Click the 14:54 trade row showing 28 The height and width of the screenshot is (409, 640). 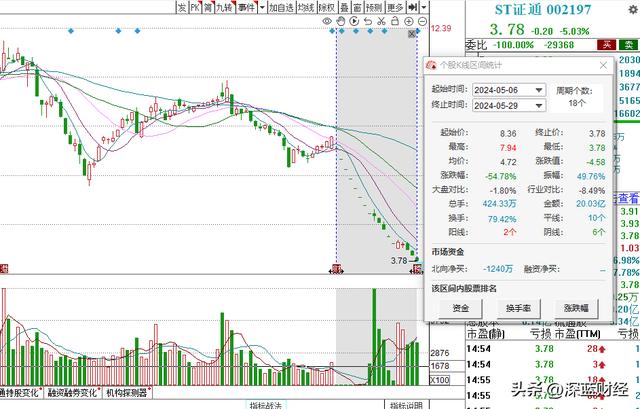(x=551, y=349)
